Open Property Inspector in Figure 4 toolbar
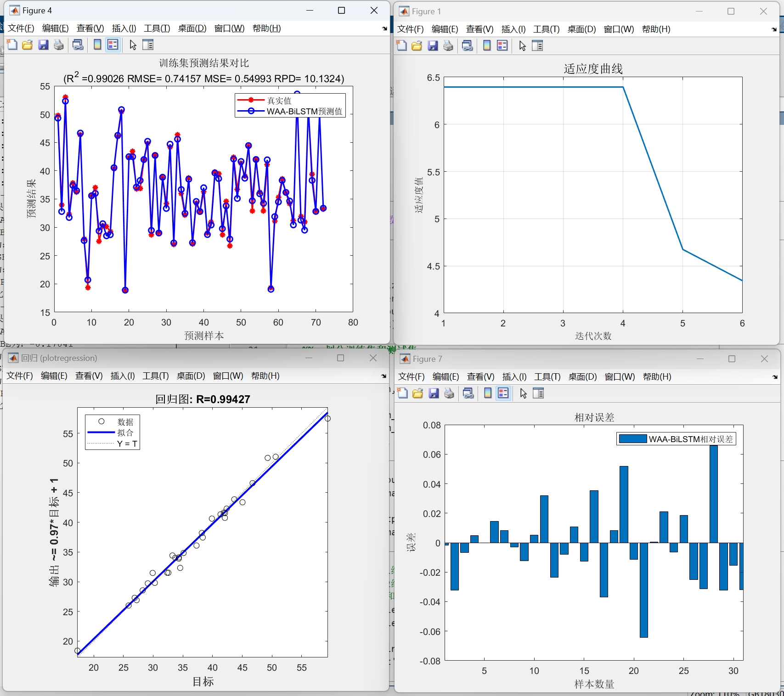 coord(148,45)
